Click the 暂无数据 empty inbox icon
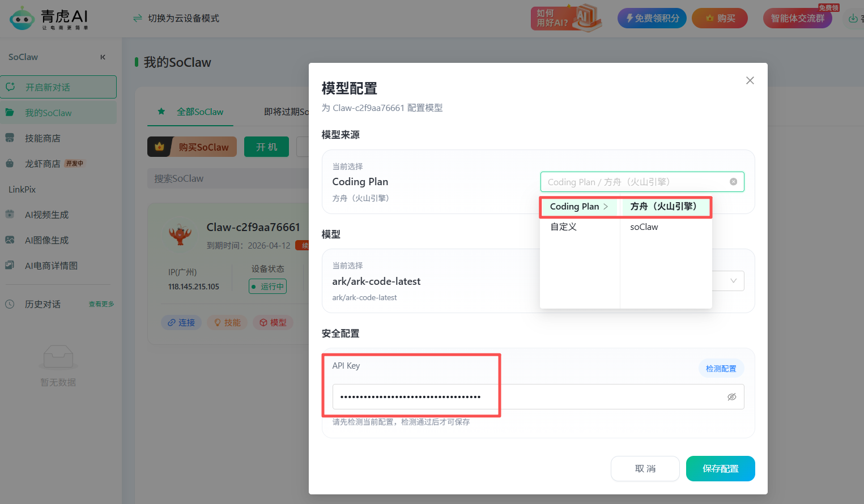Image resolution: width=864 pixels, height=504 pixels. pos(58,358)
